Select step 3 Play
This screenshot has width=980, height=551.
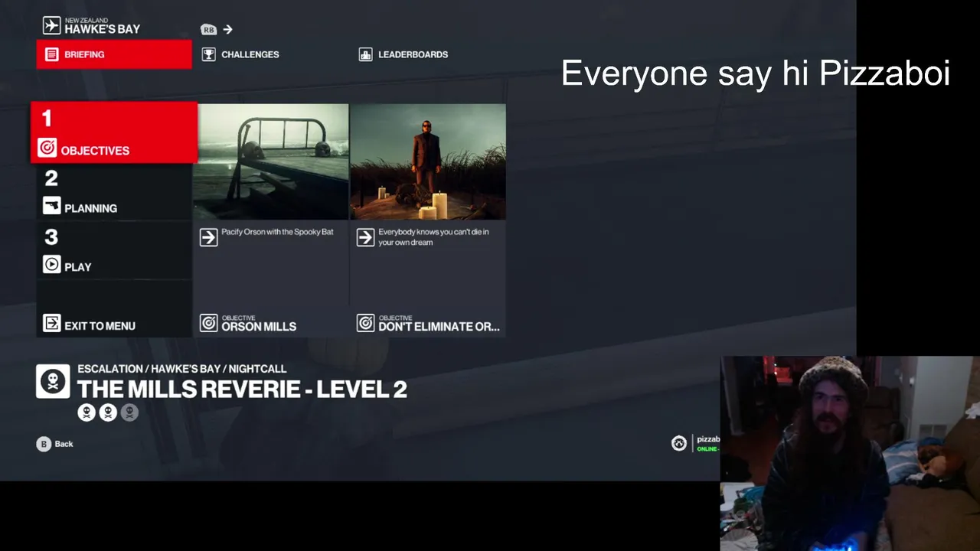click(114, 251)
